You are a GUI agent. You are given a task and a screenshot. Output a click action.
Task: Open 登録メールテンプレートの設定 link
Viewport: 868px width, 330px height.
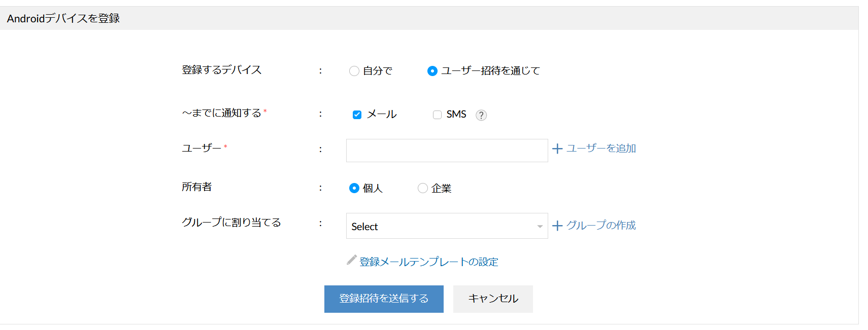[429, 262]
